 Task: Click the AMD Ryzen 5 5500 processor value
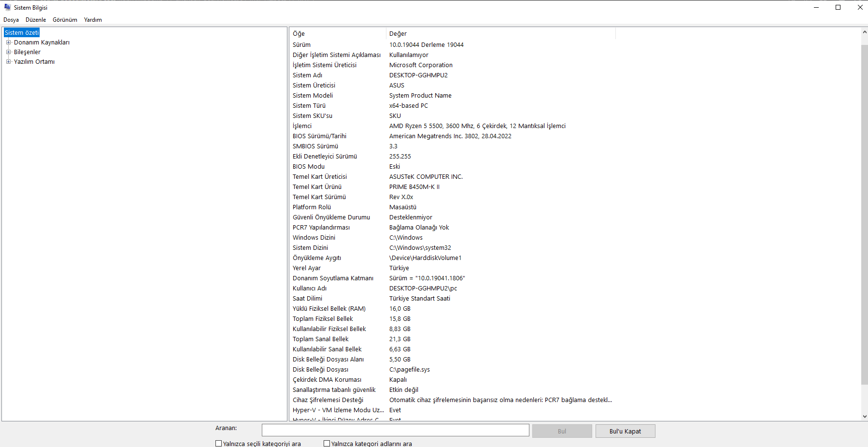[x=477, y=126]
